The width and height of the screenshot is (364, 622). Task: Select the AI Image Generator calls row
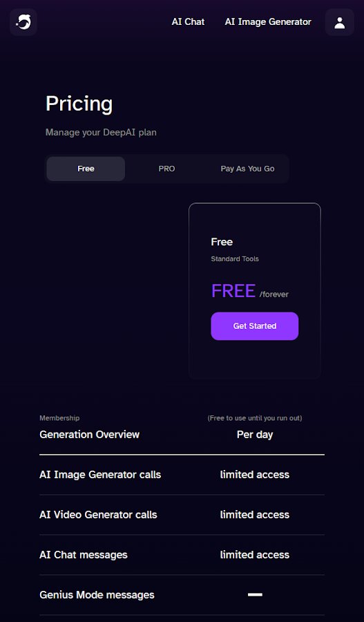(182, 475)
